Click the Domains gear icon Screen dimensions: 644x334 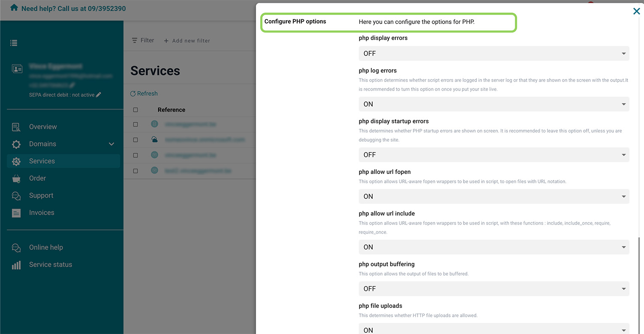pos(16,144)
